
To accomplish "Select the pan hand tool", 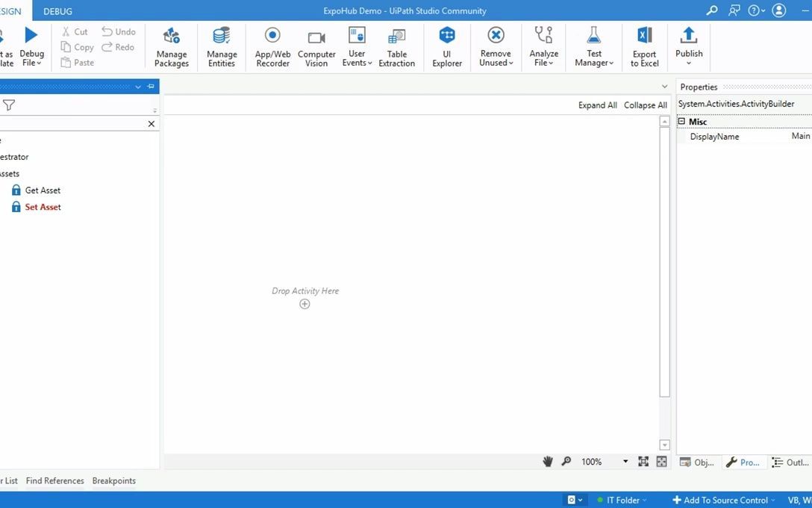I will (547, 462).
